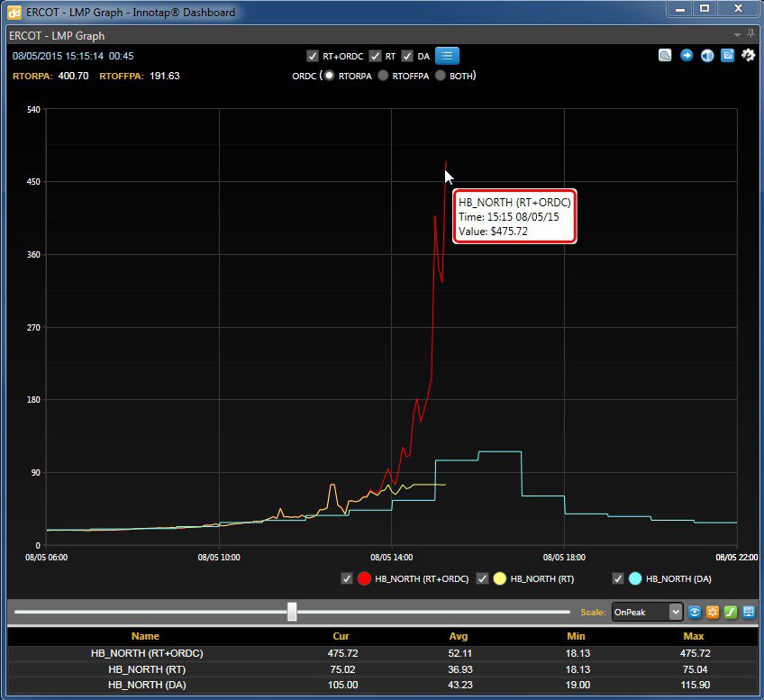764x700 pixels.
Task: Click the time range slider handle
Action: coord(292,612)
